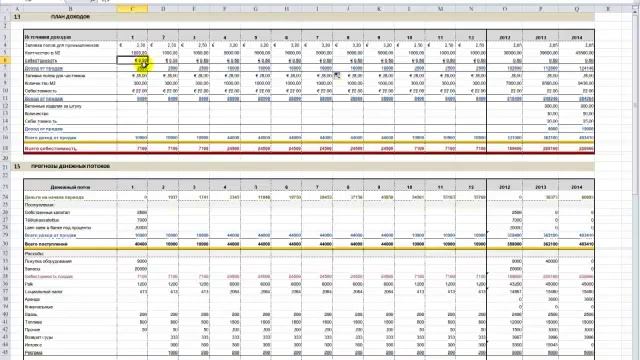
Task: Click section number 13 in row 1
Action: 17,17
